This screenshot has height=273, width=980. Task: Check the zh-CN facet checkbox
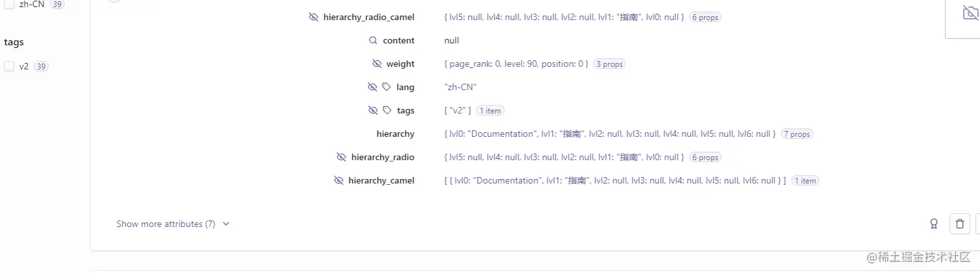(x=9, y=4)
